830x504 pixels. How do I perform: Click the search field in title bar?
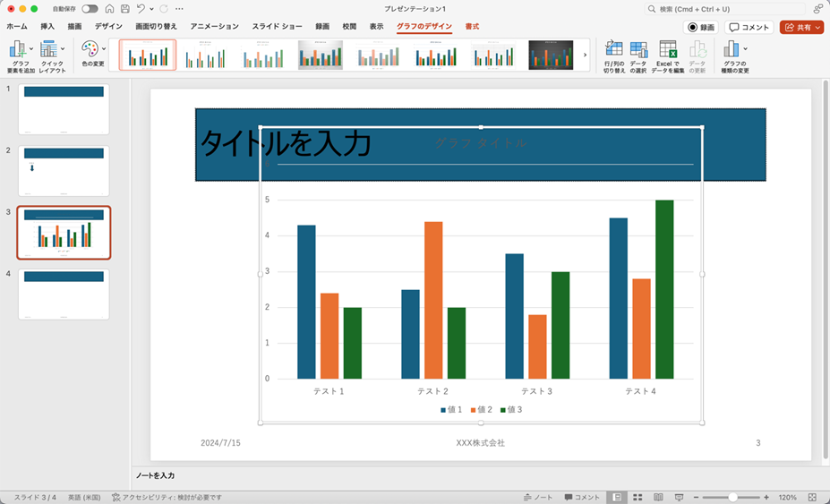(x=724, y=9)
